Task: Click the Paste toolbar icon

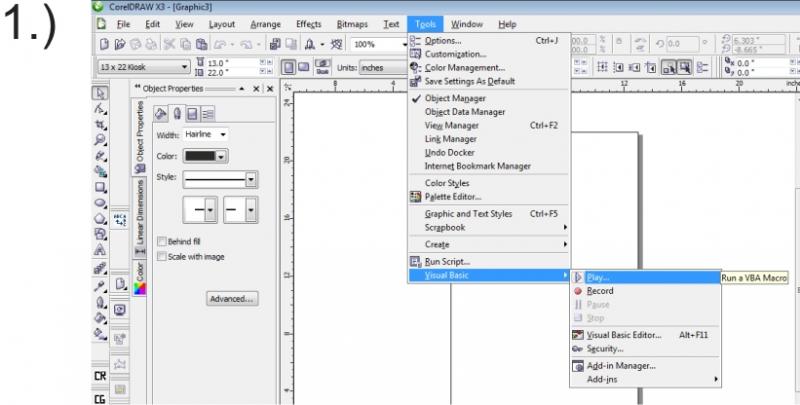Action: [202, 44]
